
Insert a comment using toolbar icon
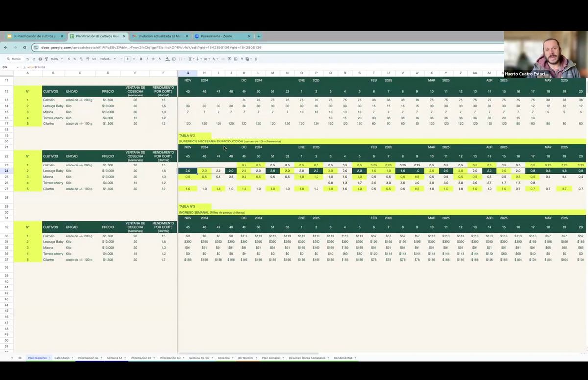(x=229, y=59)
